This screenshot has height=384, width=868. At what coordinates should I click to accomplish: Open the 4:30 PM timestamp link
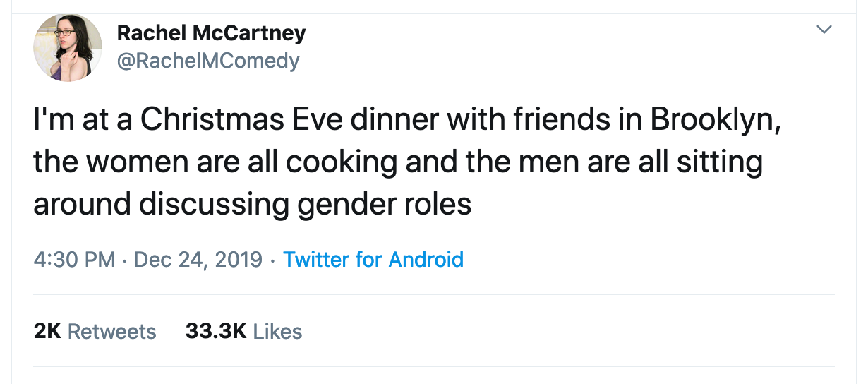click(74, 260)
